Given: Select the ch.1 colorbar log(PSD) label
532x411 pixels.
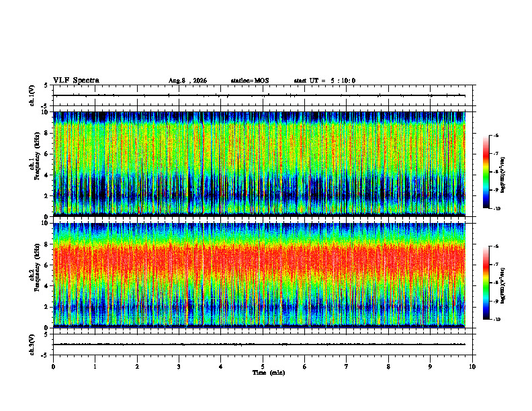Looking at the screenshot, I should (x=503, y=175).
